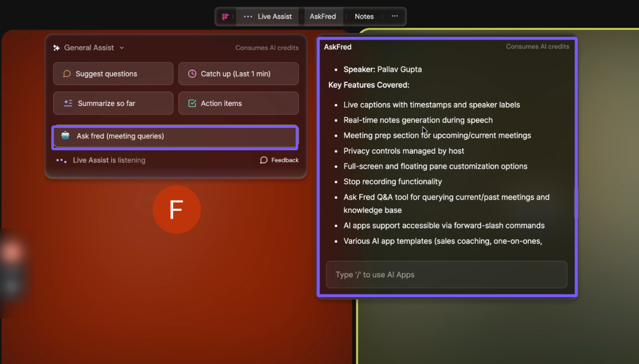Click the sparkle icon beside General Assist
Viewport: 639px width, 364px height.
tap(56, 48)
